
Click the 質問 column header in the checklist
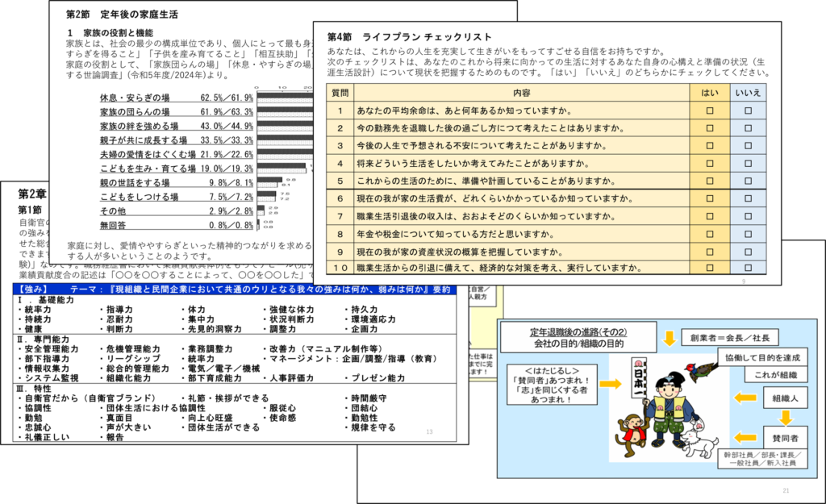pos(340,93)
